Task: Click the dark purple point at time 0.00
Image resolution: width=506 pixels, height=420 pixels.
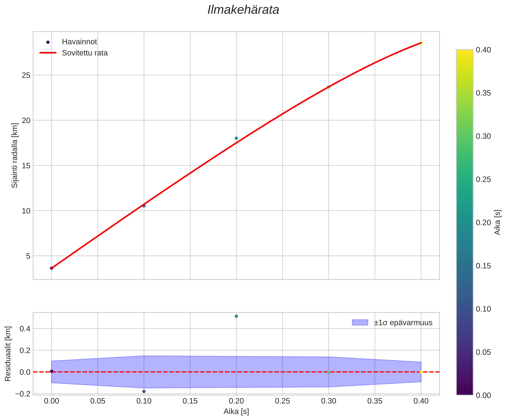Action: (x=52, y=268)
